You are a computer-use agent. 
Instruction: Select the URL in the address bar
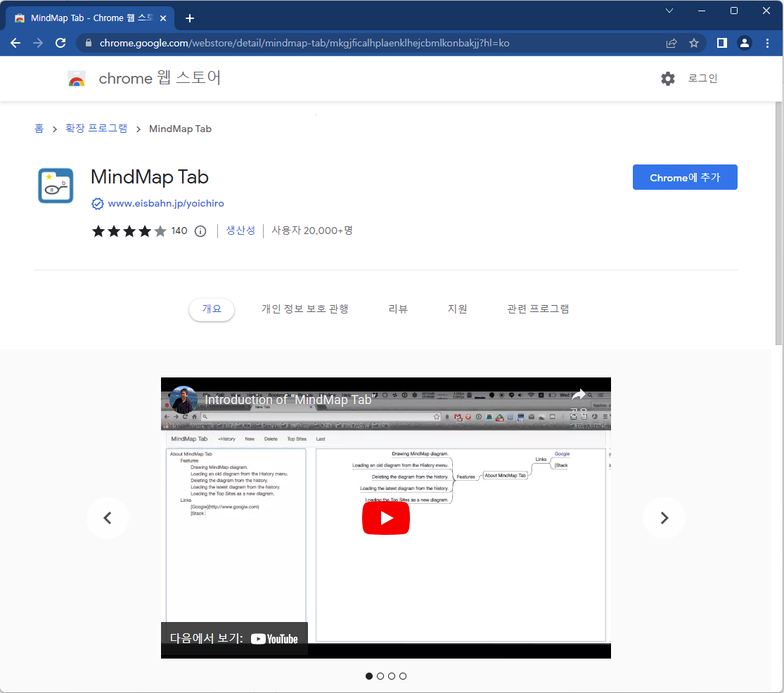[304, 43]
